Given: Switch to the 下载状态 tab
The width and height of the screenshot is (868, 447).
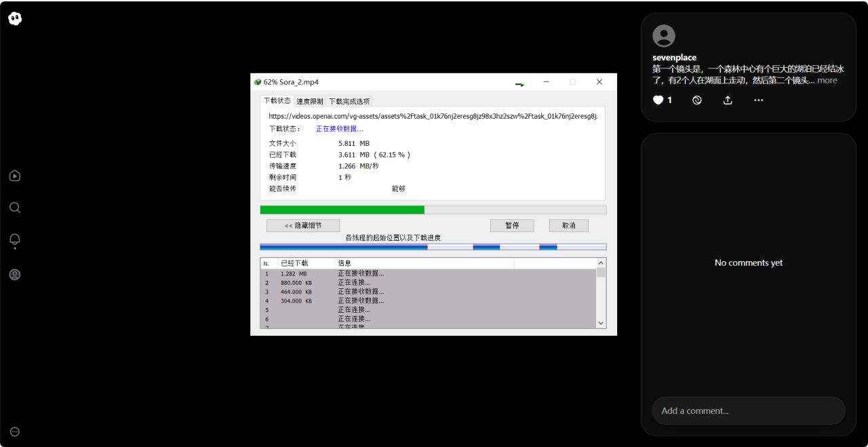Looking at the screenshot, I should [277, 100].
